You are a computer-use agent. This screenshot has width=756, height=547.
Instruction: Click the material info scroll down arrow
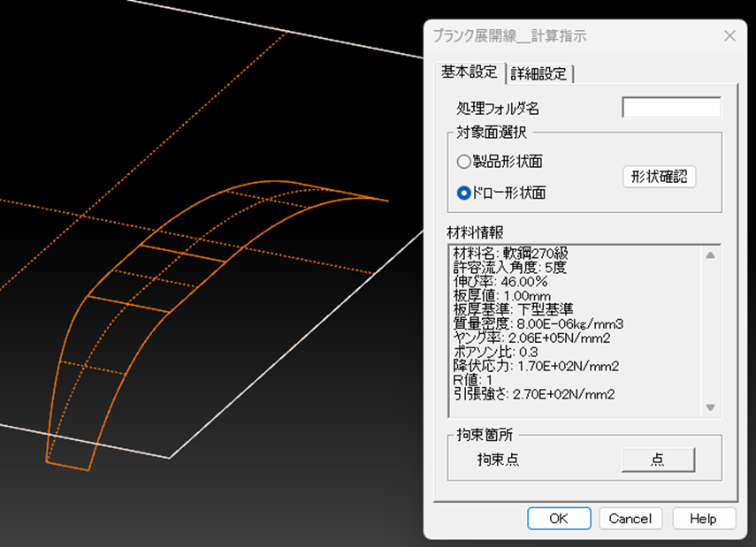point(710,407)
